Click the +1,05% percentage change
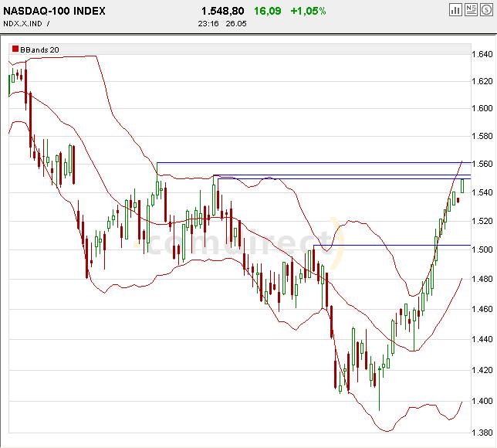Image resolution: width=497 pixels, height=448 pixels. click(308, 11)
